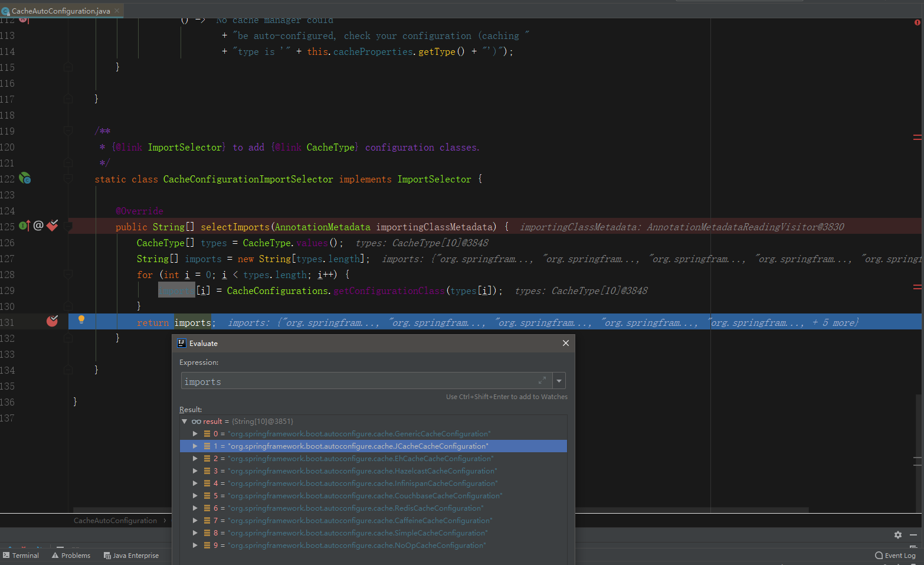Select the InfinispanCacheConfiguration result row
This screenshot has height=565, width=924.
(373, 484)
